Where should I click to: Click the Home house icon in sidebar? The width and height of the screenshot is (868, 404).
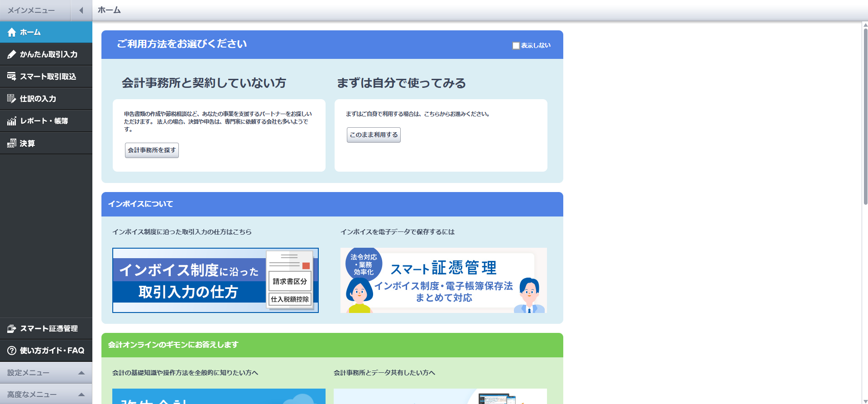[x=12, y=33]
